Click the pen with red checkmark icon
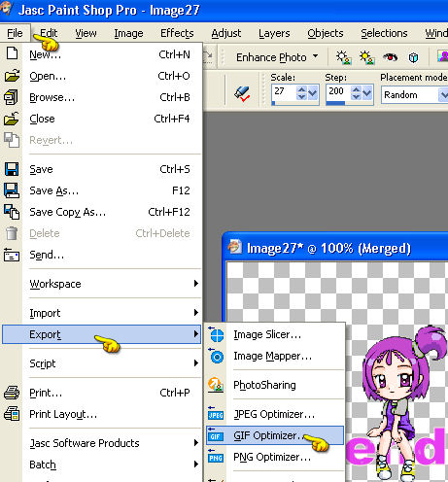The height and width of the screenshot is (482, 448). coord(242,93)
